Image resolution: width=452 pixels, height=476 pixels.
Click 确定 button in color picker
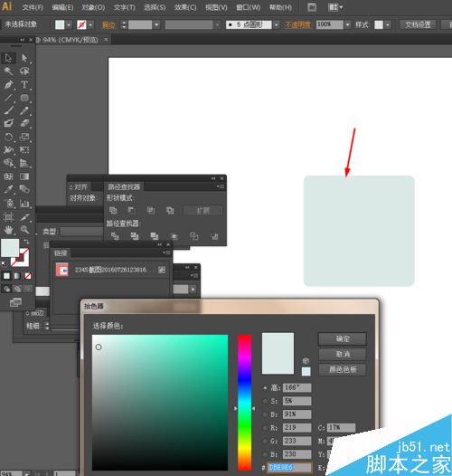click(343, 338)
